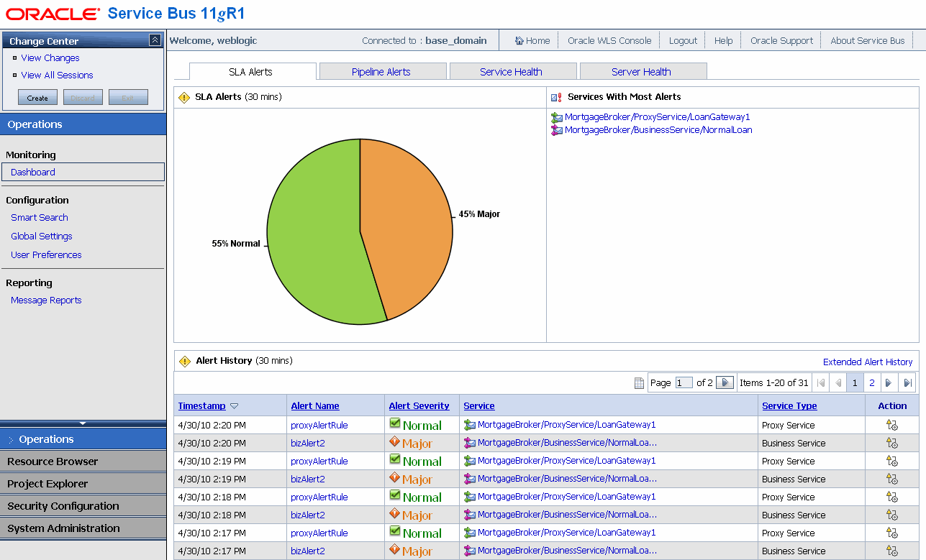Open the Dashboard link under Monitoring

pos(33,173)
